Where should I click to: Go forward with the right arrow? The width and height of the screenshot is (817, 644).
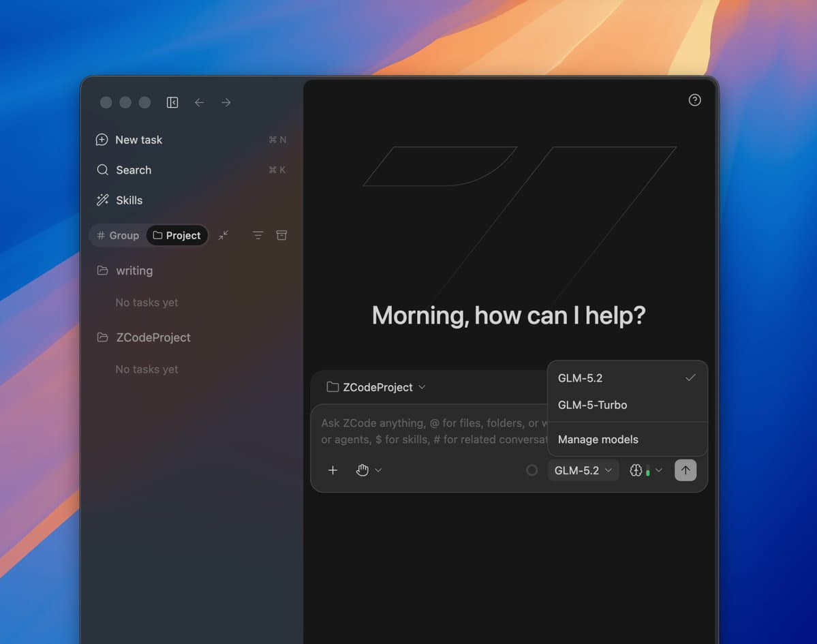226,103
